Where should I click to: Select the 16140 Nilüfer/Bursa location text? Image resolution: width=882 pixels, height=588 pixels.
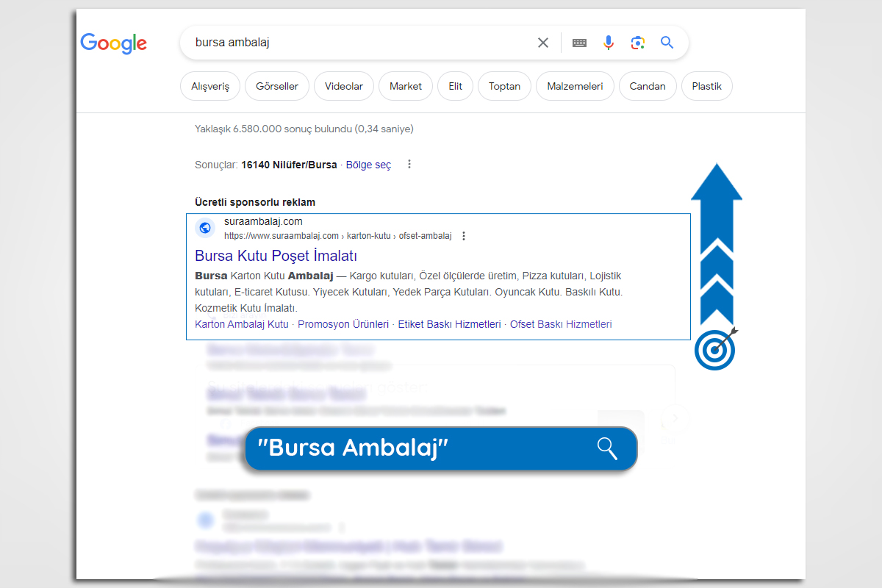click(289, 165)
